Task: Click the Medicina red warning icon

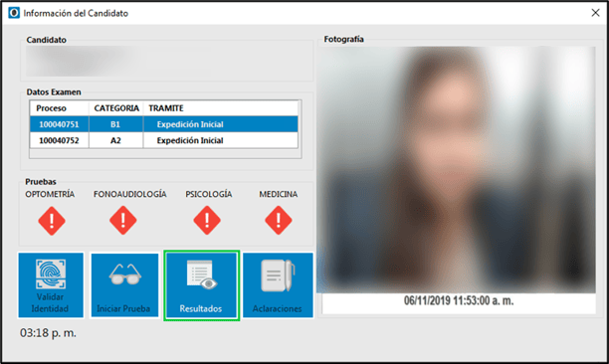Action: [x=278, y=221]
